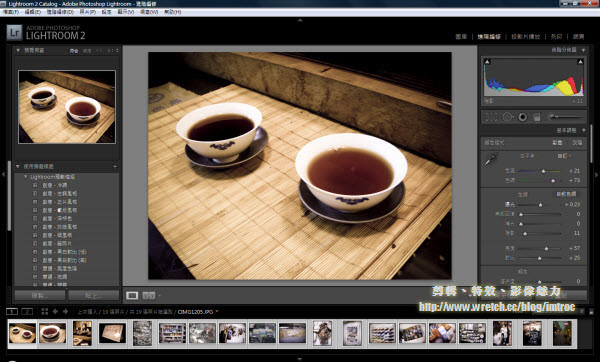Enable secondary window display button 2
Screen dimensions: 600x362
coord(27,311)
